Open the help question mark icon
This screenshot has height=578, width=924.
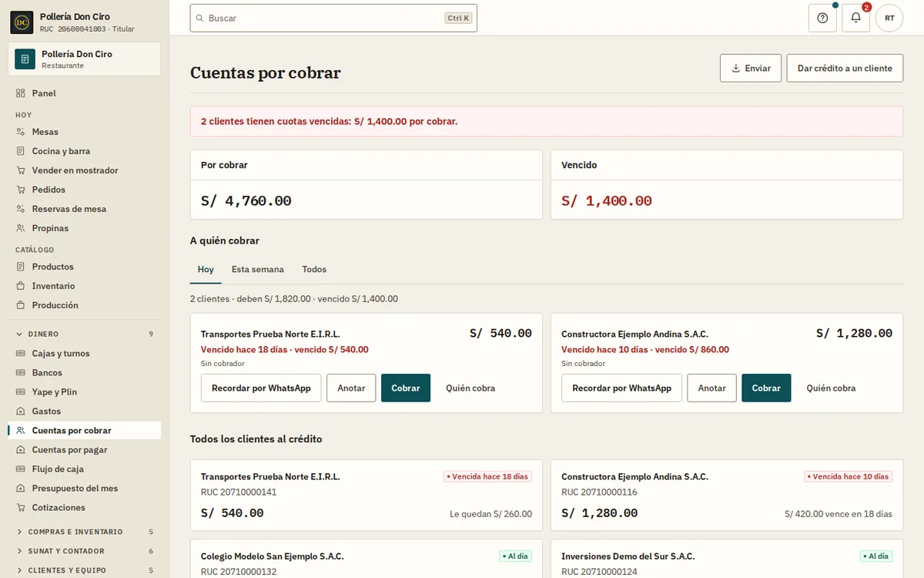click(x=822, y=18)
